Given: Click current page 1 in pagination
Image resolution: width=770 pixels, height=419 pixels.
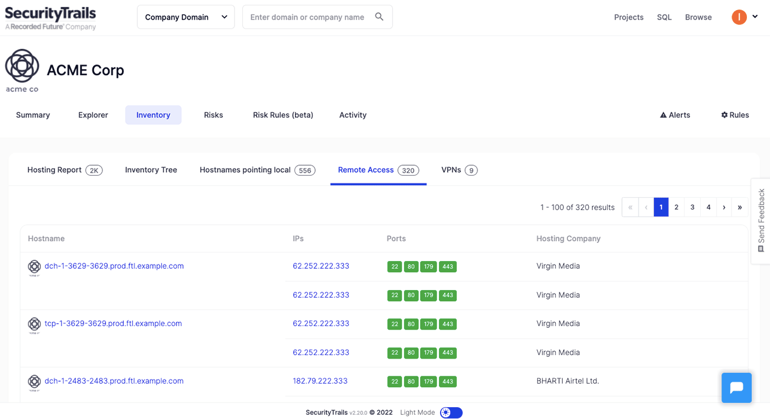Looking at the screenshot, I should 661,207.
